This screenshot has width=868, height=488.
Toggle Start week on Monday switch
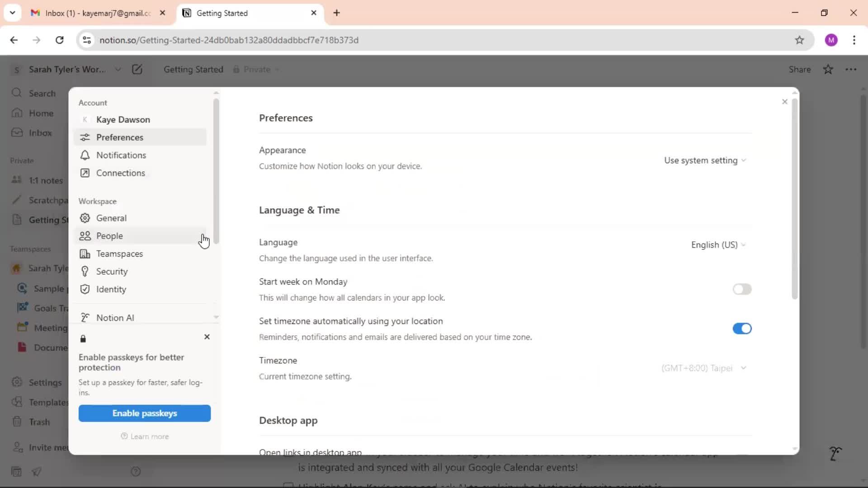pyautogui.click(x=742, y=289)
